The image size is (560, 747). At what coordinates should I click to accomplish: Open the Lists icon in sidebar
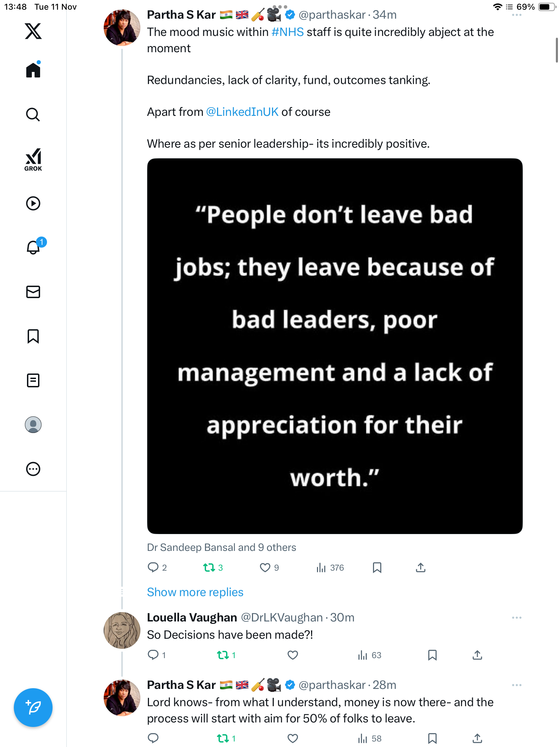(x=33, y=380)
